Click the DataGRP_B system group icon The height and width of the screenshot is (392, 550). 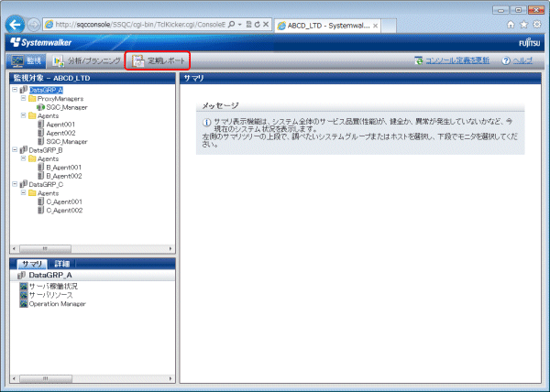[24, 149]
